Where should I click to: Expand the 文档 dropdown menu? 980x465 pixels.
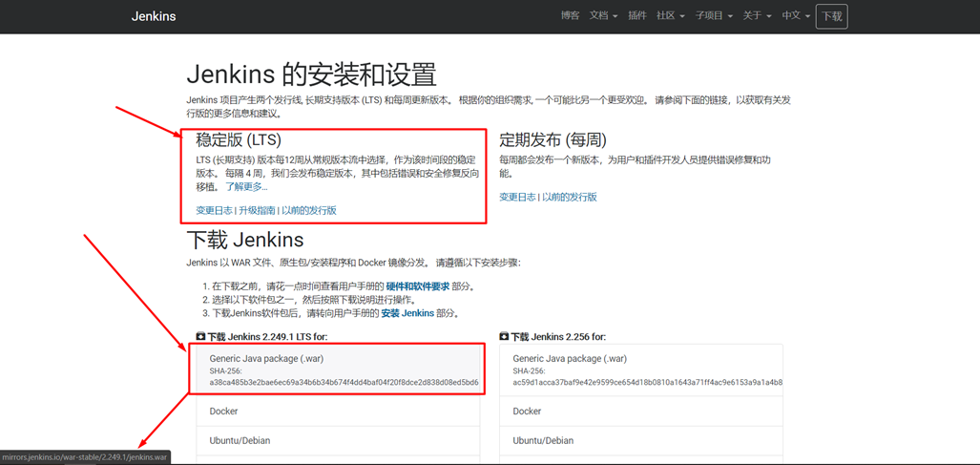(603, 15)
